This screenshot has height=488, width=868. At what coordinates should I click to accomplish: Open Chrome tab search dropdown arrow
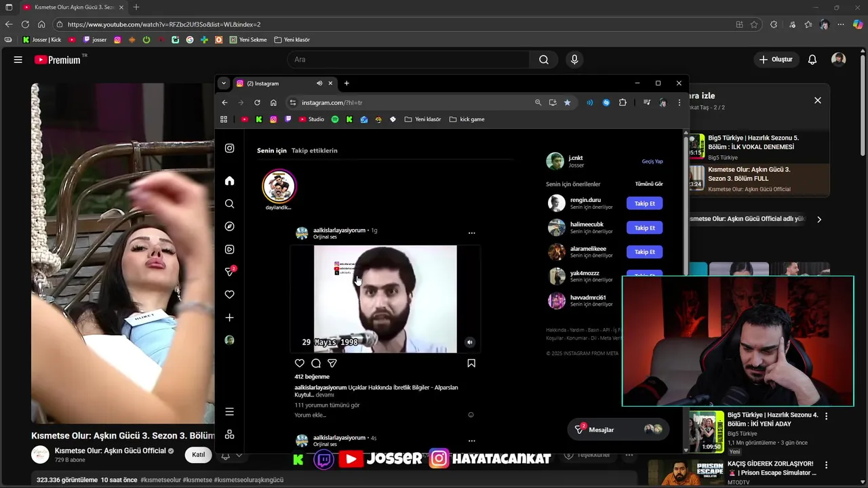tap(223, 83)
